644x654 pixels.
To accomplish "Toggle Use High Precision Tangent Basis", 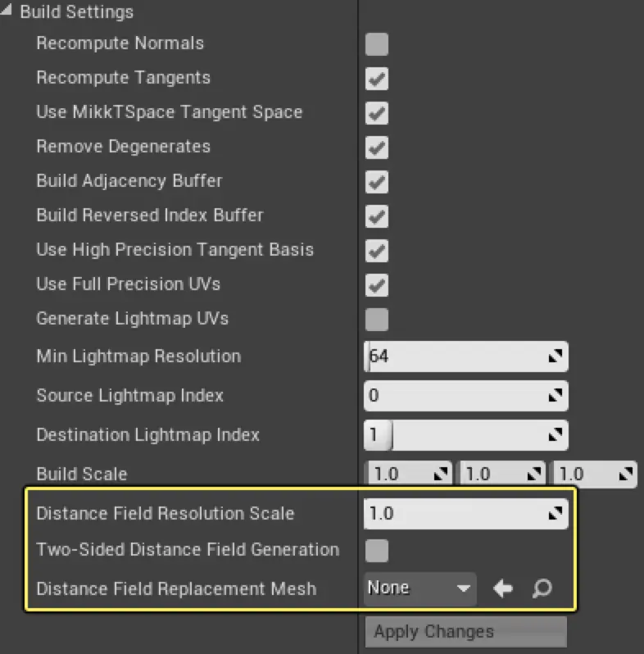I will (x=377, y=250).
